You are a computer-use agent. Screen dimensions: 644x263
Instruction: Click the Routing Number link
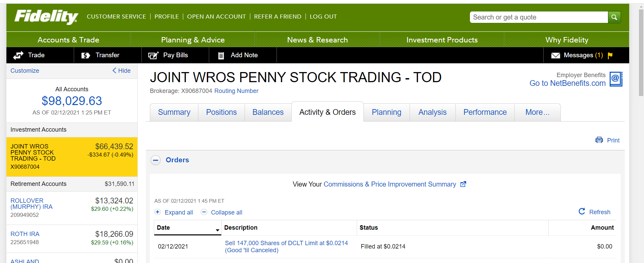click(x=236, y=91)
